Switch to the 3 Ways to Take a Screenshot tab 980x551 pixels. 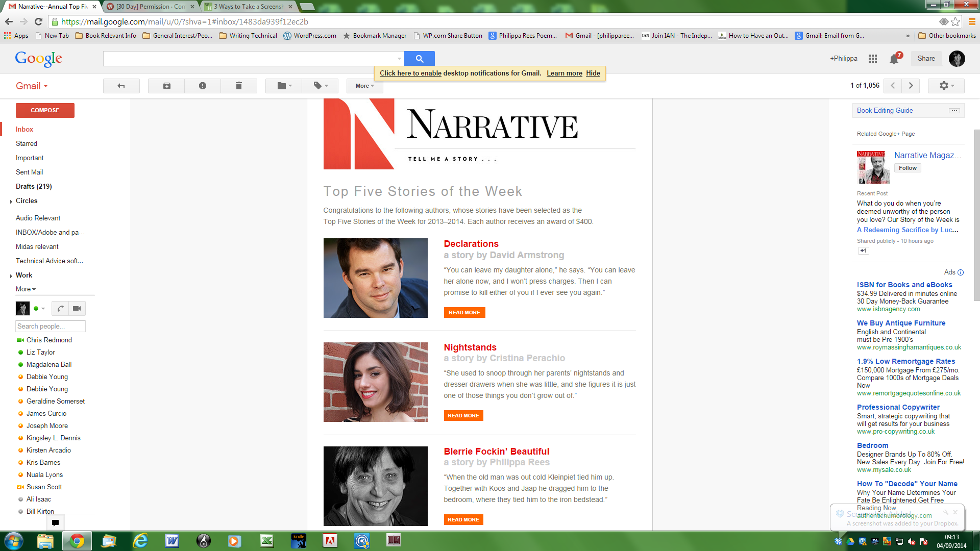tap(249, 7)
